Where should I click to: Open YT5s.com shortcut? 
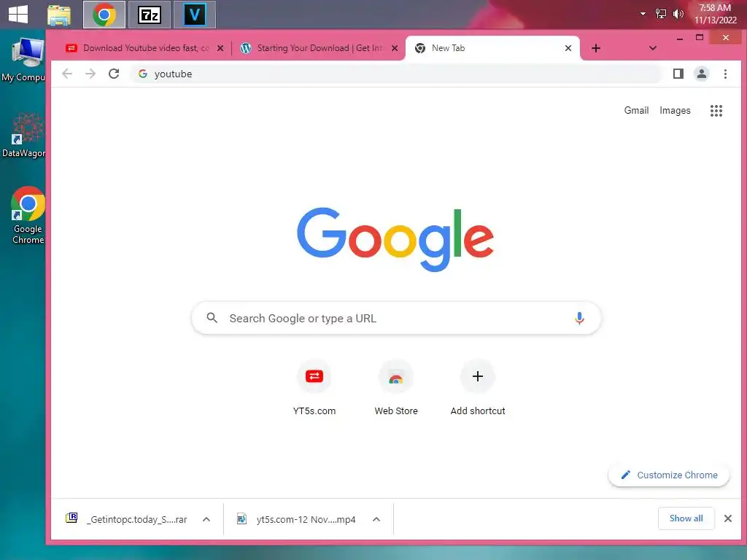(314, 388)
